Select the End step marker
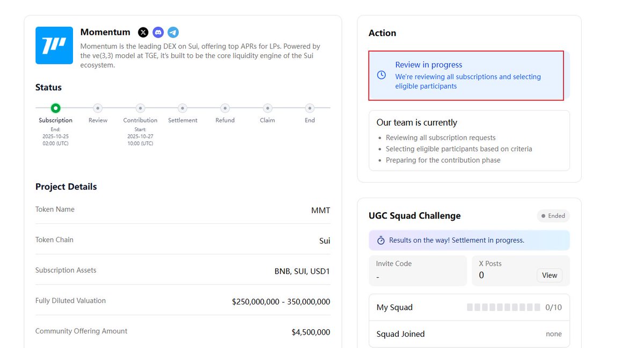 tap(310, 108)
